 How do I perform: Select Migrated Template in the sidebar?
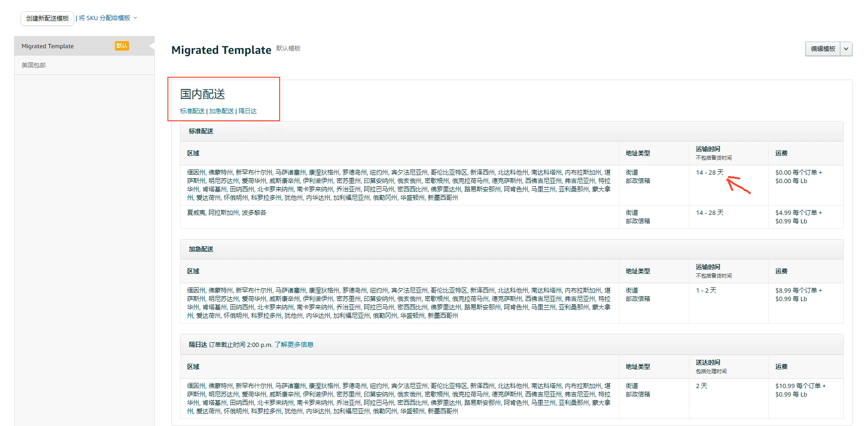tap(84, 46)
